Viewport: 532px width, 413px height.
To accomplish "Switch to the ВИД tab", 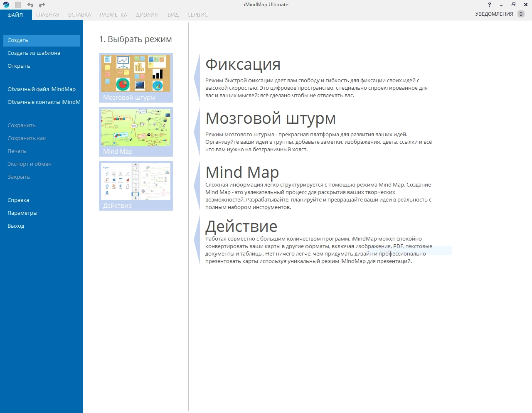I will pos(173,15).
